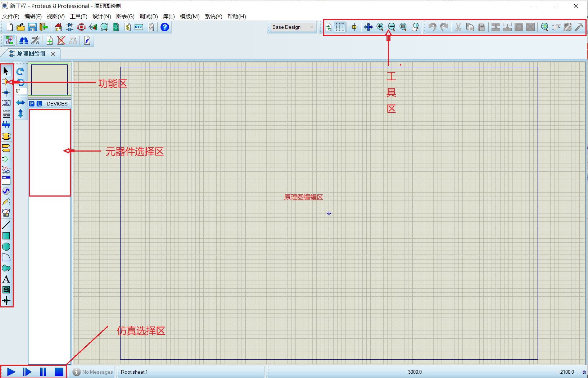Click the L library manage button
Image resolution: width=588 pixels, height=378 pixels.
click(40, 104)
